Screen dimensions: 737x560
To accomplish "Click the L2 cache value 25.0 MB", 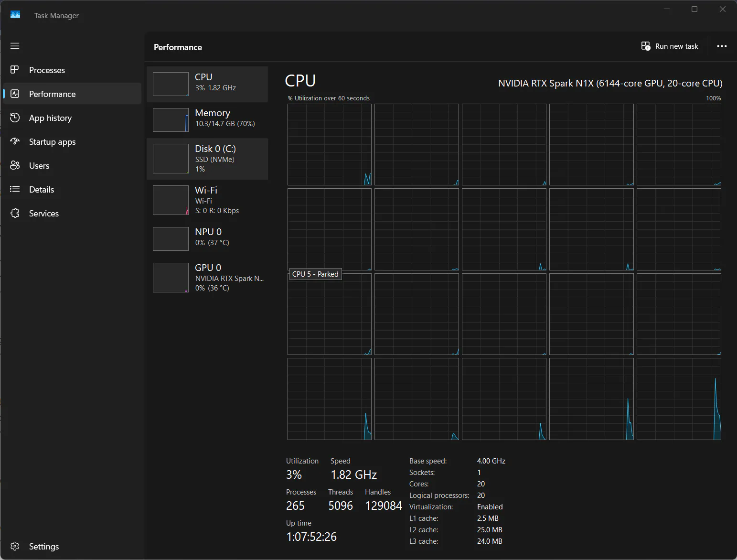I will coord(490,530).
